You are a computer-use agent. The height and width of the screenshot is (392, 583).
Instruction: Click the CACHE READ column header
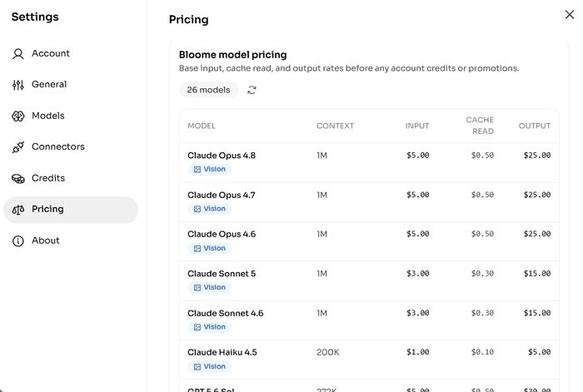click(x=480, y=126)
